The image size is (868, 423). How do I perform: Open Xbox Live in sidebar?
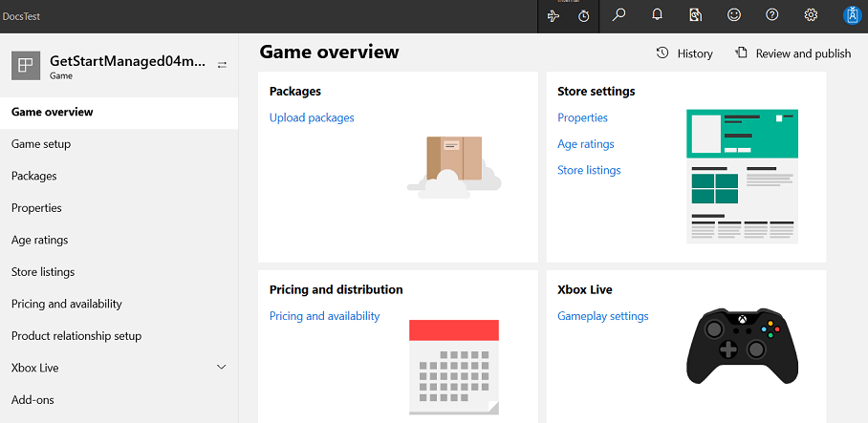[x=119, y=369]
